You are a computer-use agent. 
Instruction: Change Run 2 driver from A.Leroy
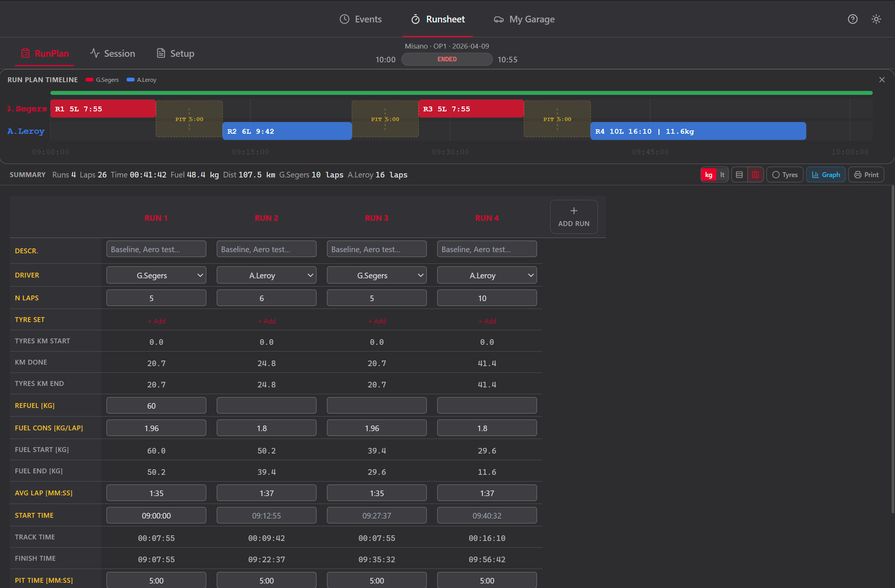point(266,275)
